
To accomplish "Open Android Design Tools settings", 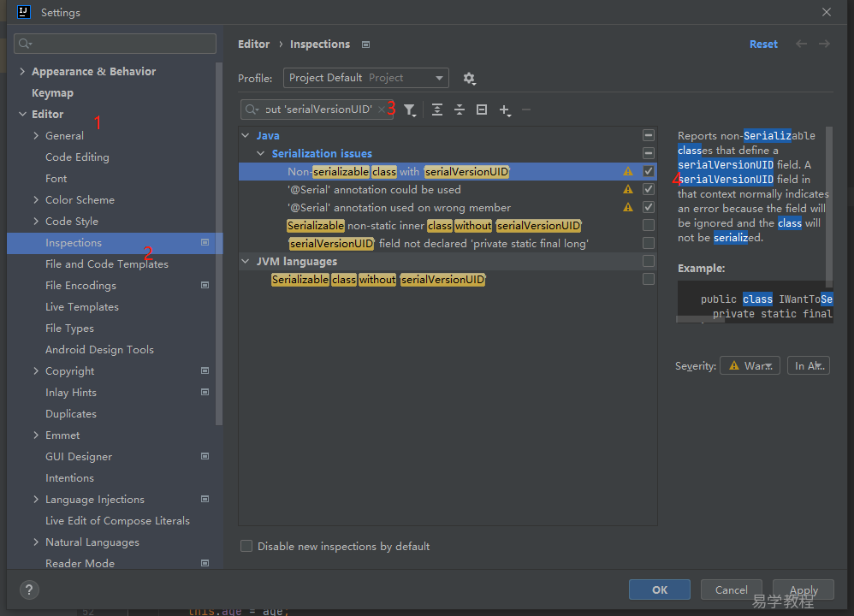I will click(99, 350).
